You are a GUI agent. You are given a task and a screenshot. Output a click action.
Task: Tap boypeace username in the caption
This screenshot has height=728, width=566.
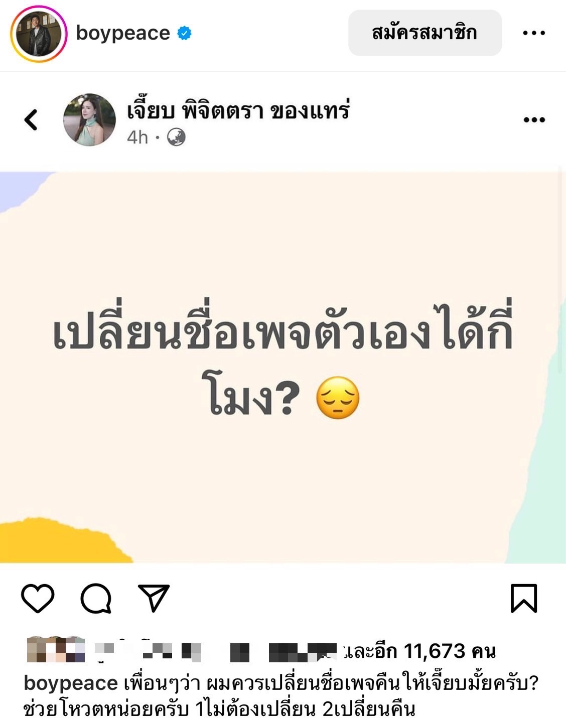point(71,683)
